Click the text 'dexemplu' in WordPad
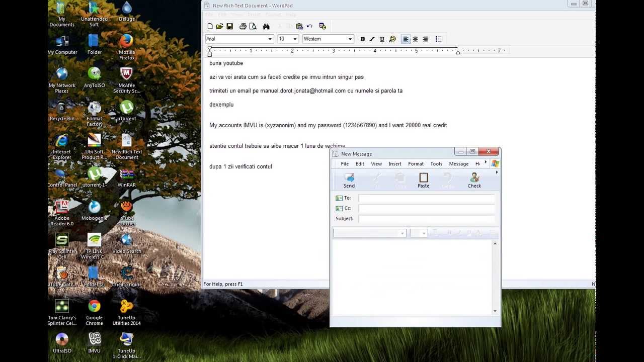 (221, 105)
